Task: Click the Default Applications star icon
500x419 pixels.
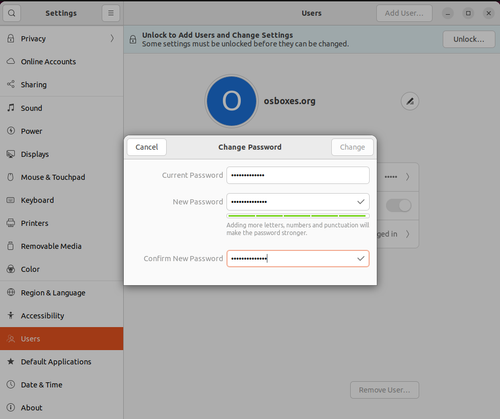Action: click(11, 361)
